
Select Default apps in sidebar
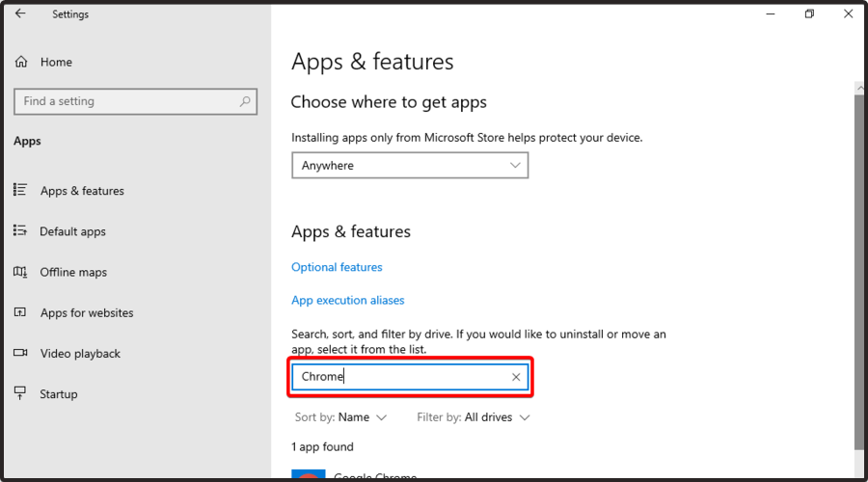tap(72, 231)
